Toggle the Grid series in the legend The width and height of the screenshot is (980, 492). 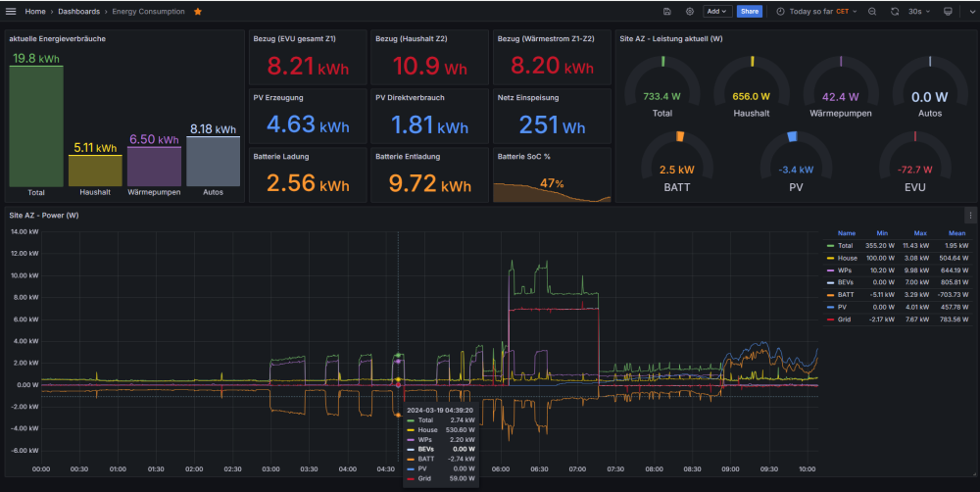844,320
